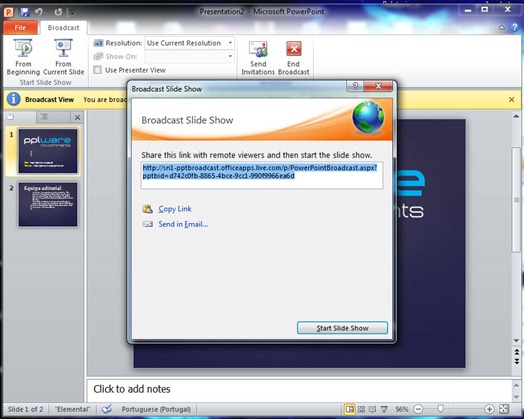Select slide 1 pplware thumbnail
The width and height of the screenshot is (524, 419).
click(48, 151)
